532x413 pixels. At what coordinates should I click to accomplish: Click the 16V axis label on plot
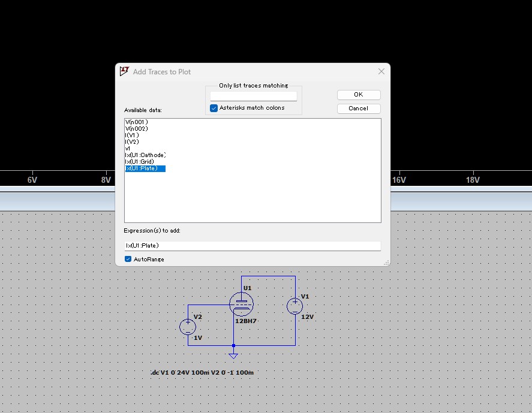point(399,180)
